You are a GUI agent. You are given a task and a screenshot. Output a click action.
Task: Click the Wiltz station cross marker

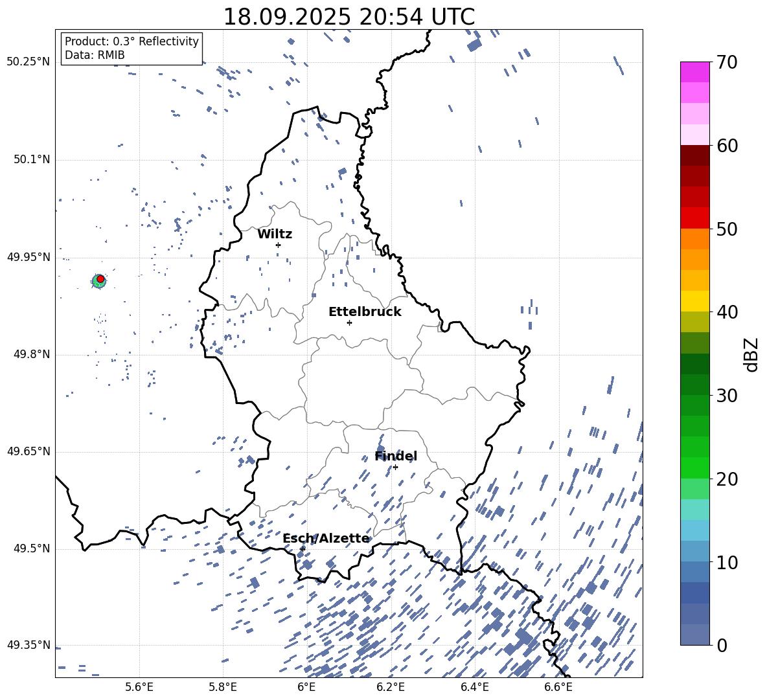coord(279,245)
